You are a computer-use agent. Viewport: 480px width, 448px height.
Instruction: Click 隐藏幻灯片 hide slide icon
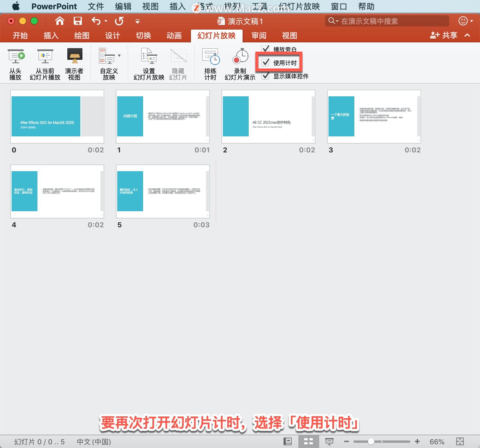(x=178, y=56)
